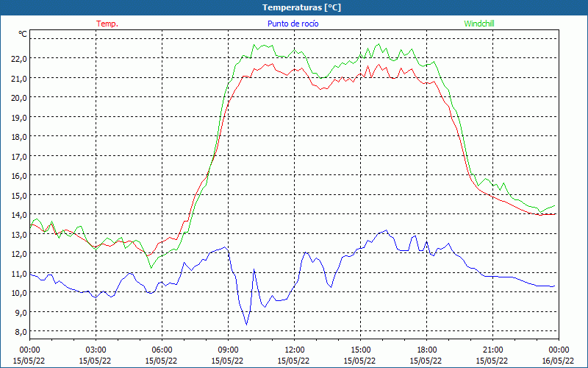The width and height of the screenshot is (588, 368).
Task: Click the 06:00 time axis label
Action: tap(162, 350)
